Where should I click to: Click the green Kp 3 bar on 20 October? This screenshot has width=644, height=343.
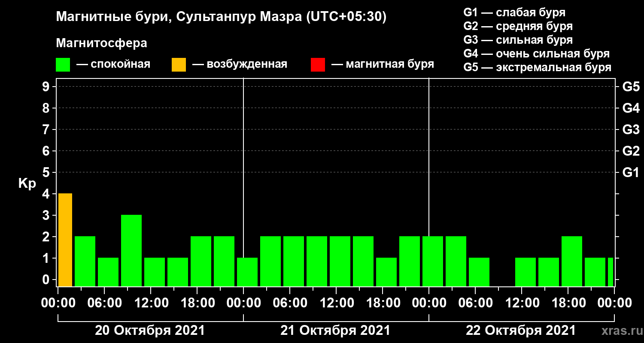pyautogui.click(x=131, y=250)
